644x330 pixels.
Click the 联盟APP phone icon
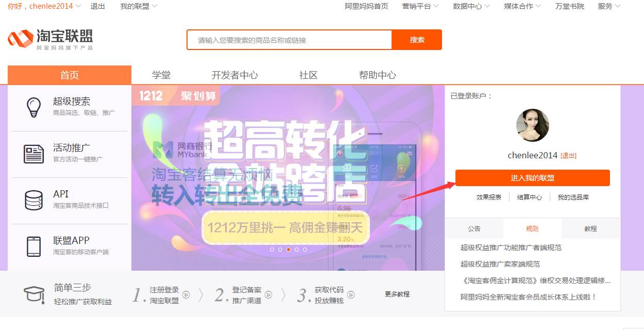point(34,246)
